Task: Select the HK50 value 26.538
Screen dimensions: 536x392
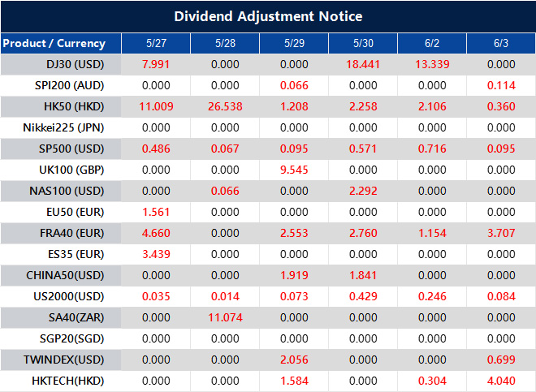Action: (x=225, y=106)
